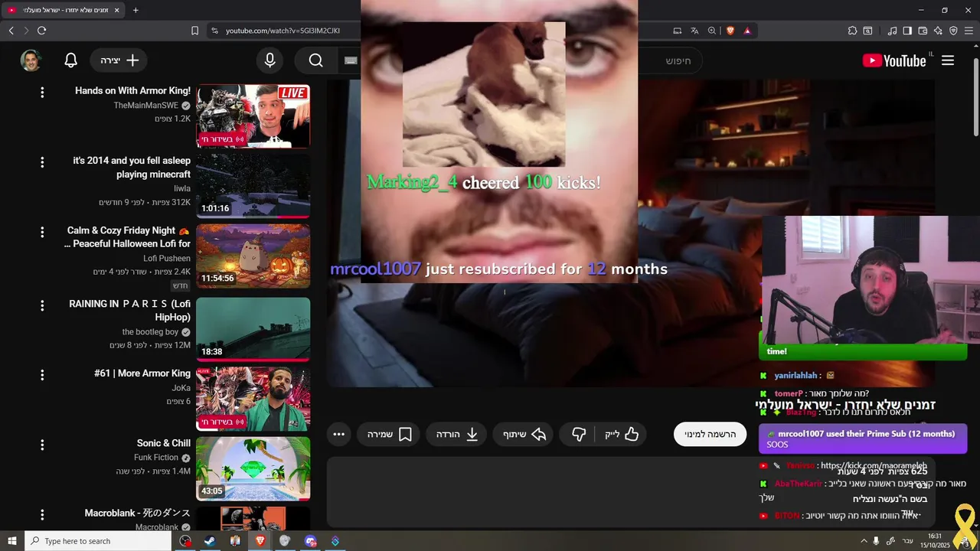Screen dimensions: 980x551
Task: Open the YouTube notifications bell
Action: pyautogui.click(x=70, y=60)
